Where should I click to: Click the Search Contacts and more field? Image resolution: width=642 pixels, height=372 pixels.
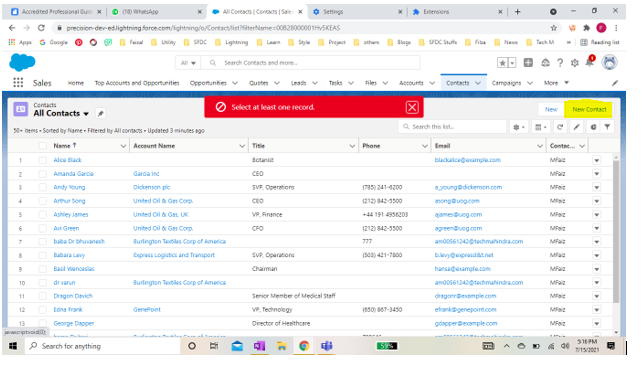tap(311, 63)
